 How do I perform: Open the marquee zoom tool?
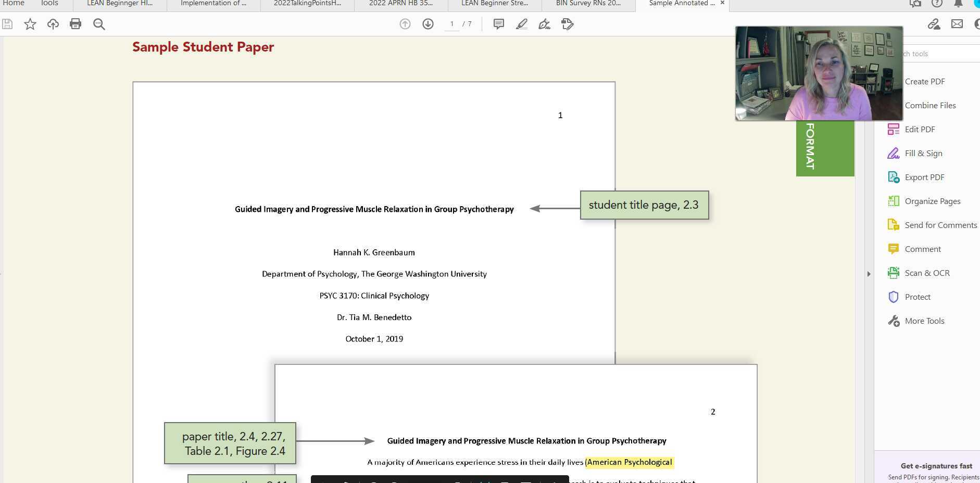98,23
